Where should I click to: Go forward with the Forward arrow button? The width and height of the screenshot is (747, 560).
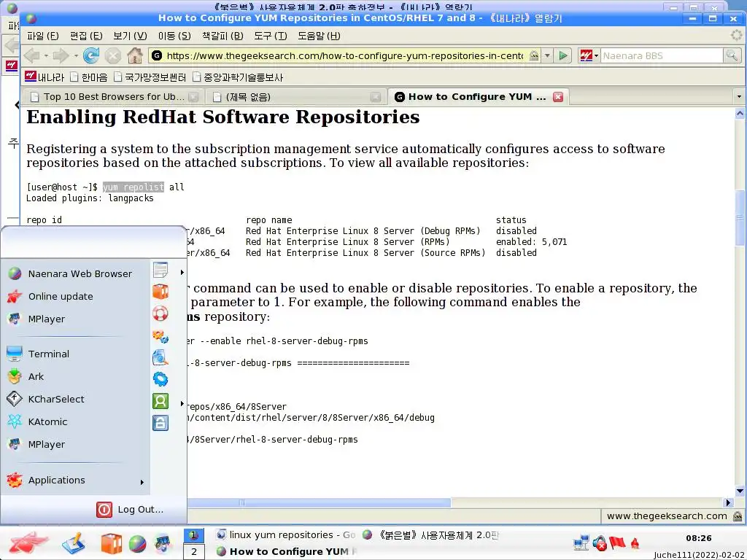point(60,55)
